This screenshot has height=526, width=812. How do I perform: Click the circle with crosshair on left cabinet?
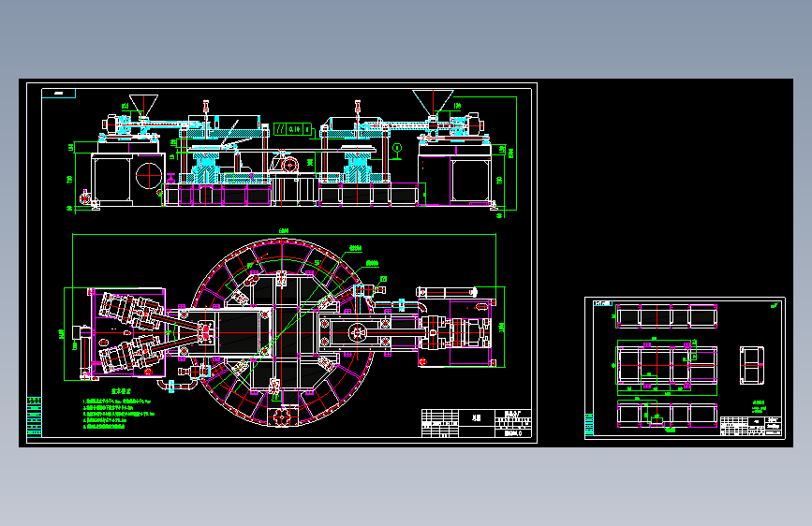point(149,176)
